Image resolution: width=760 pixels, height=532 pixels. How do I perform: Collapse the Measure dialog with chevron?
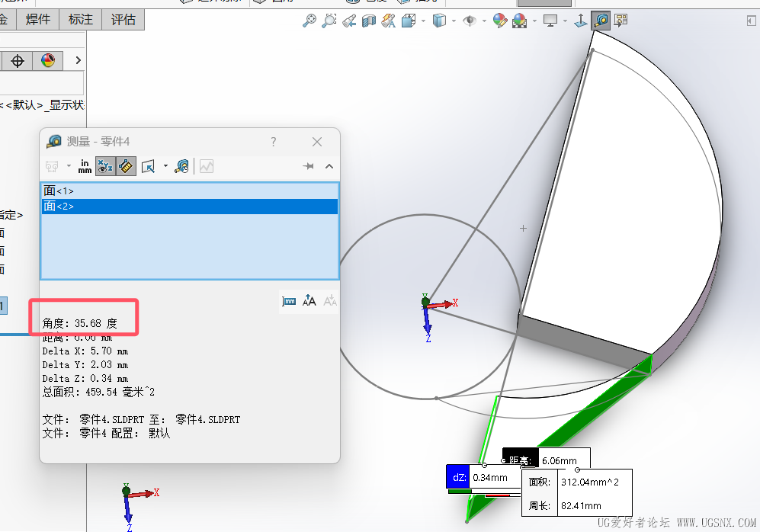(329, 166)
